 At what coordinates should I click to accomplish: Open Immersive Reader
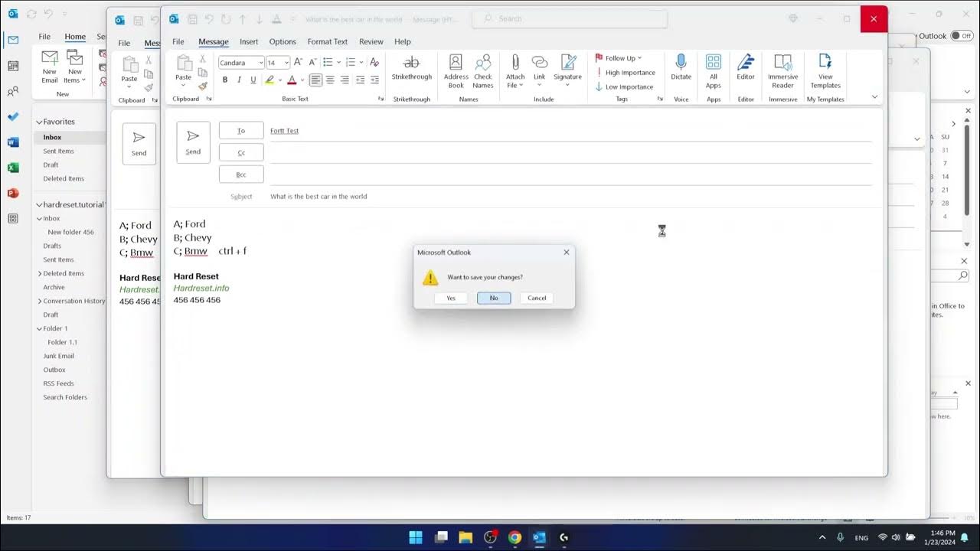click(782, 71)
